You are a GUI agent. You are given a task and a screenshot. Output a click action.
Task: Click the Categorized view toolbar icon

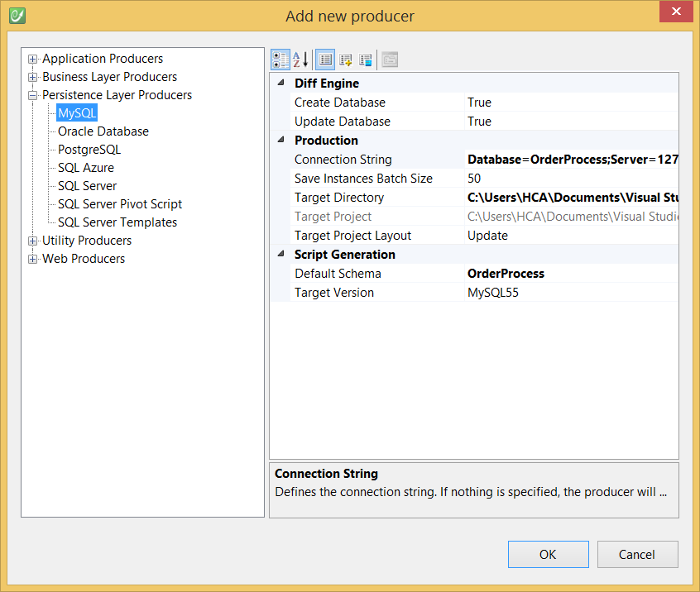pos(280,60)
